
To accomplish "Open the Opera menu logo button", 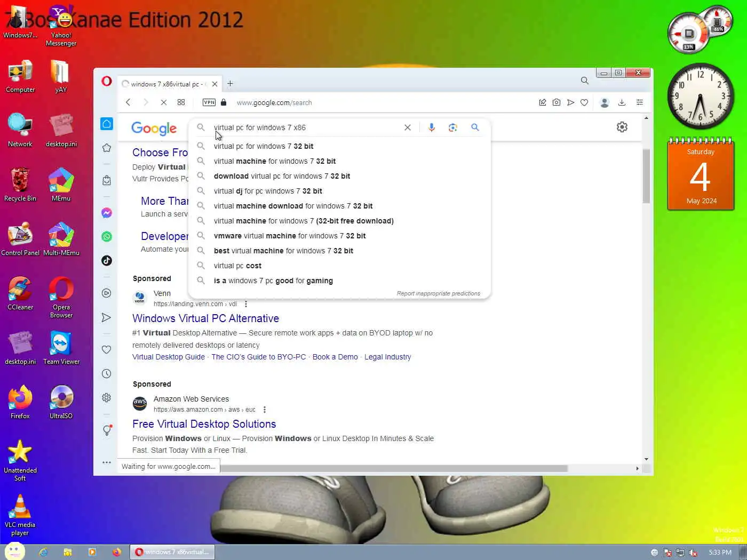I will [107, 81].
